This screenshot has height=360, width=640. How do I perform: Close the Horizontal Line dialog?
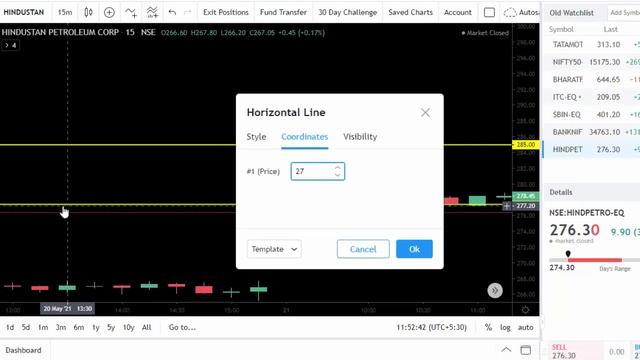coord(425,112)
